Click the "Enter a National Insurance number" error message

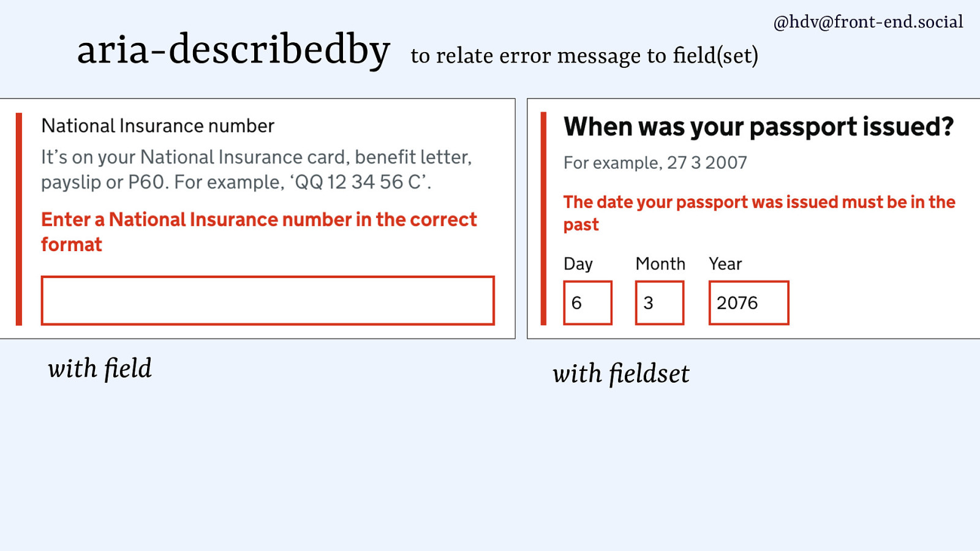click(x=258, y=231)
